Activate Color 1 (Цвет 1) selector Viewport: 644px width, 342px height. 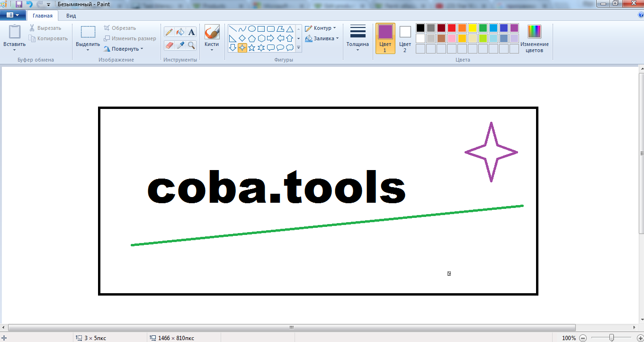pos(385,38)
